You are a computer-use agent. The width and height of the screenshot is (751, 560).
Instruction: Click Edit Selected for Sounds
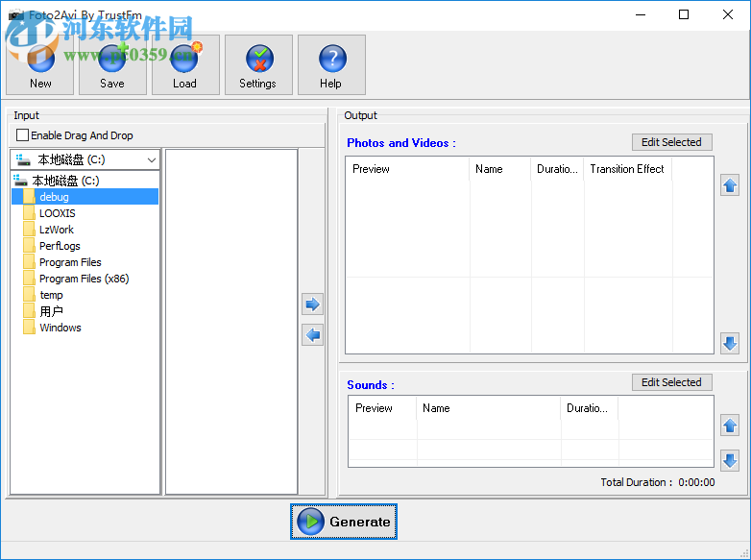coord(671,382)
